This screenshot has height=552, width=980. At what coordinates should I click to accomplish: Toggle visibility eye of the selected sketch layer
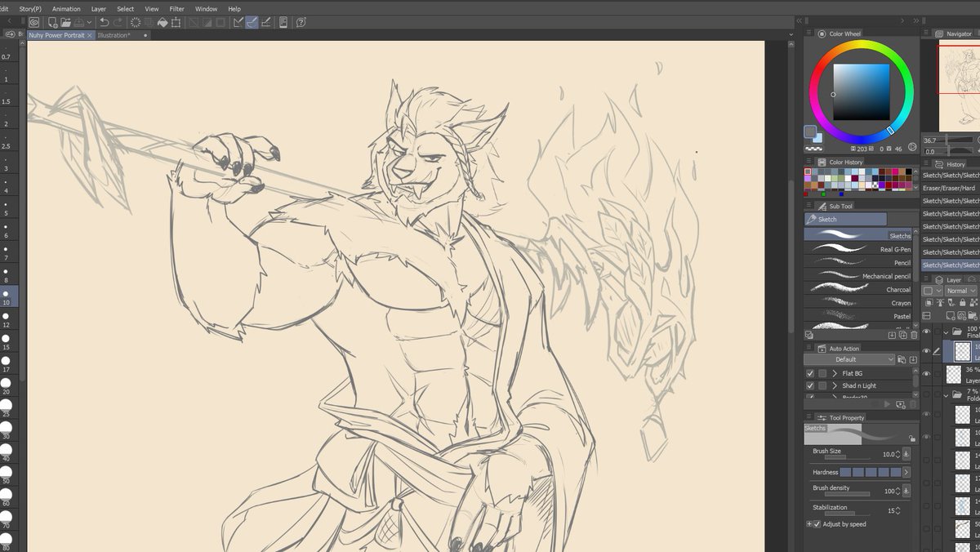pos(926,352)
